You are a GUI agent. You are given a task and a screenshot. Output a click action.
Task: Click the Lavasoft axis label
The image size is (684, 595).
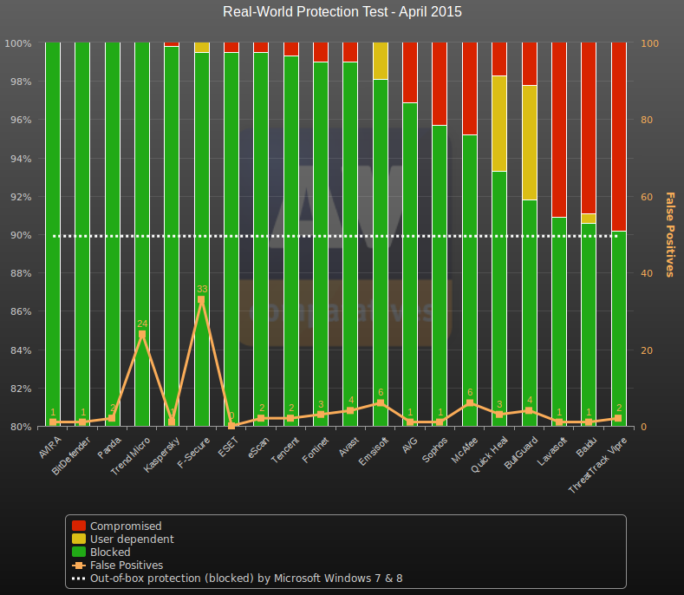552,451
